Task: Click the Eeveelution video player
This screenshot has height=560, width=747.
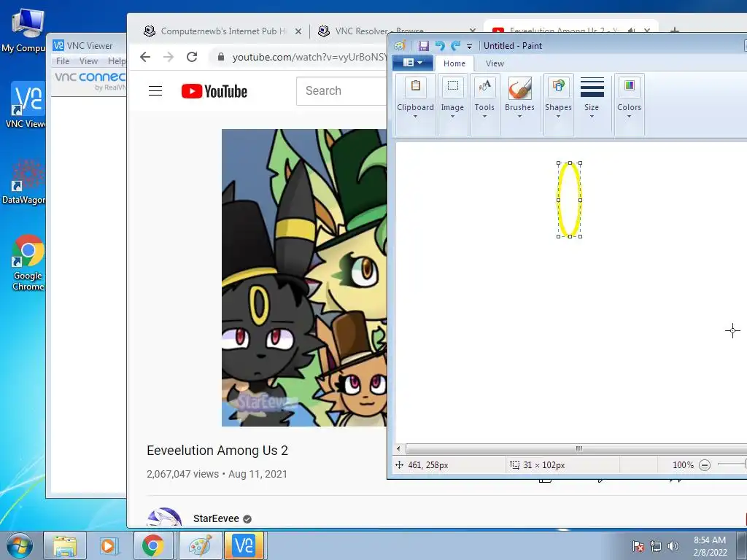Action: (x=304, y=278)
